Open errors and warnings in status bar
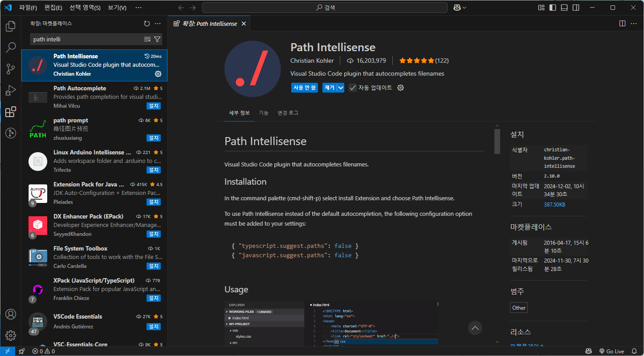 (43, 351)
